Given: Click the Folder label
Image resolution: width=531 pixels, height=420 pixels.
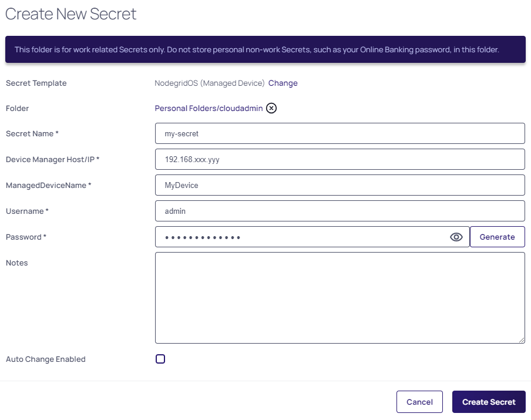Looking at the screenshot, I should click(x=17, y=109).
